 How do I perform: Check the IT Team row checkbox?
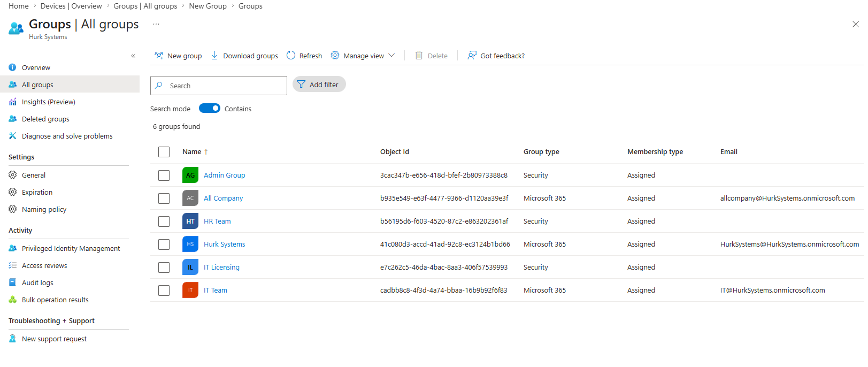point(164,290)
